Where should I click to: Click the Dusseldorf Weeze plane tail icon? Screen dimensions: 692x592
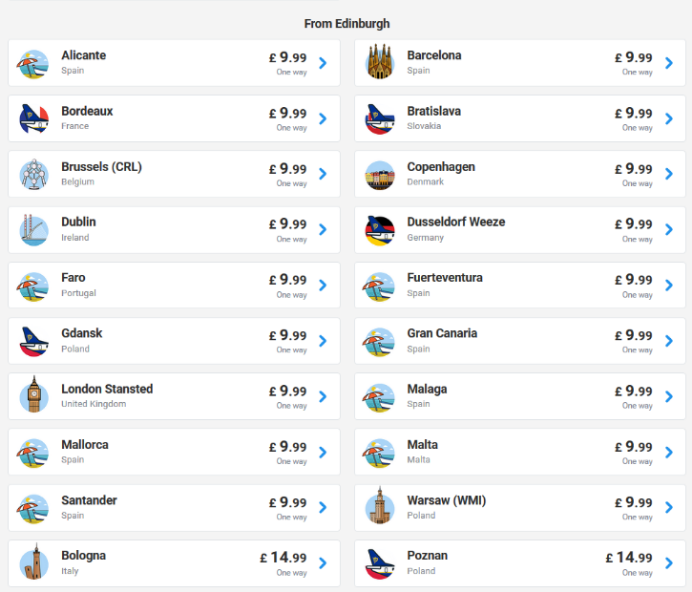click(380, 230)
